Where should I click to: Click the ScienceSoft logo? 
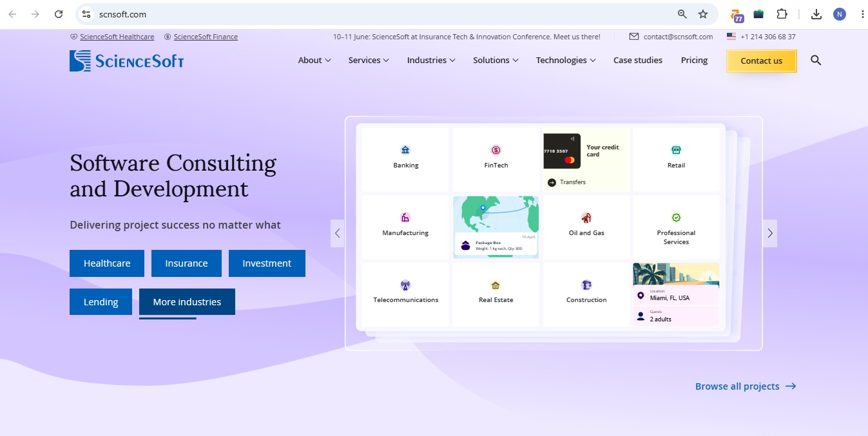coord(127,61)
